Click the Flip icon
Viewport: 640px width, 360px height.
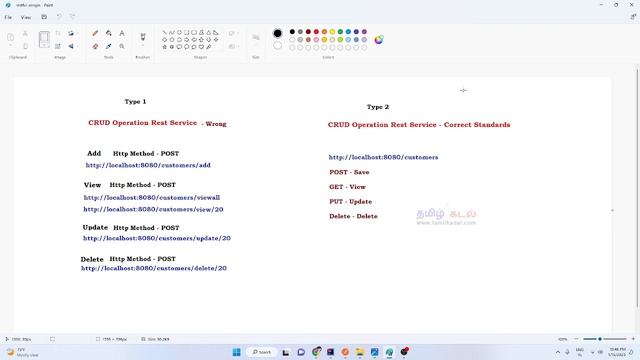tap(71, 47)
